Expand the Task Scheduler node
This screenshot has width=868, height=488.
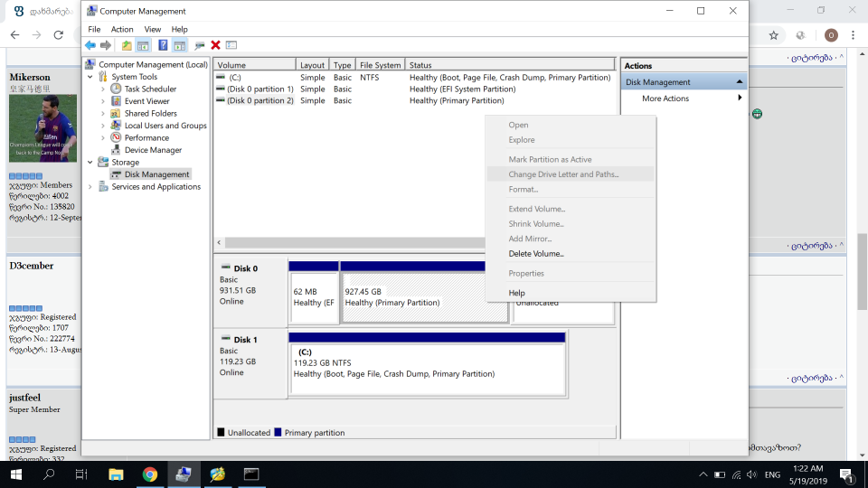pos(103,89)
